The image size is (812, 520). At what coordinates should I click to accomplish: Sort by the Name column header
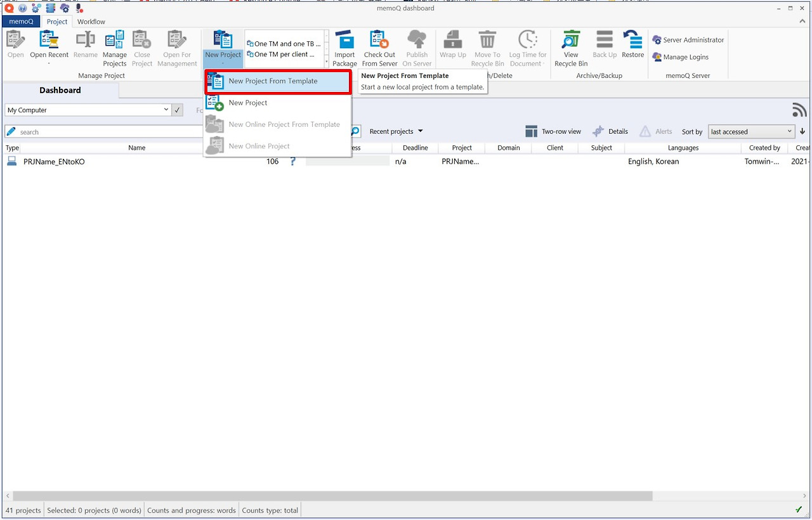coord(136,148)
